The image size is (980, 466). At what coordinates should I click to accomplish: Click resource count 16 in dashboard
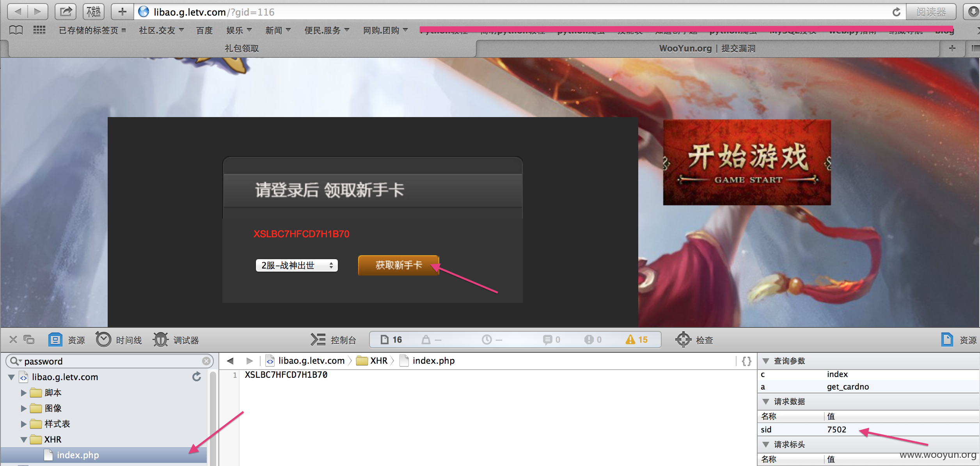391,340
